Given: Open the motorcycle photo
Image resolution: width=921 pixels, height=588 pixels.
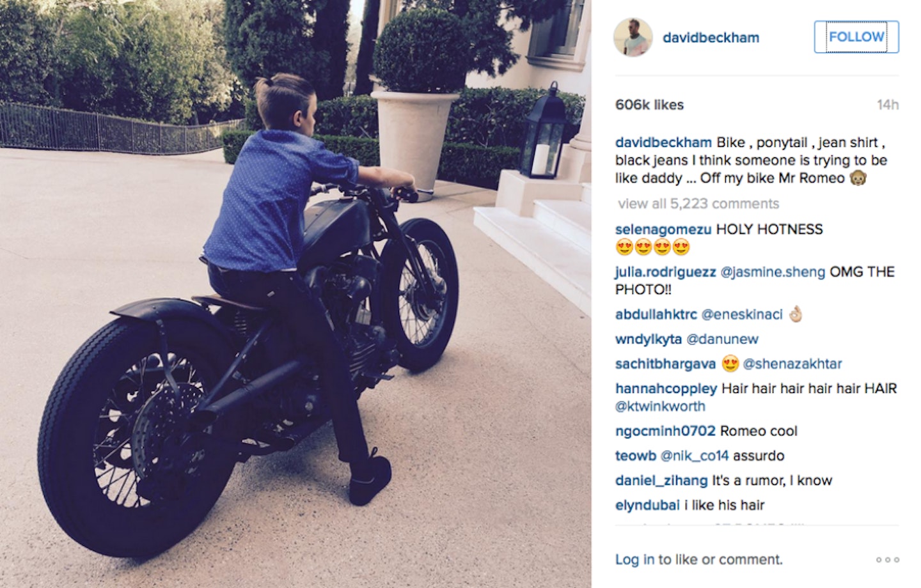Looking at the screenshot, I should (x=295, y=294).
